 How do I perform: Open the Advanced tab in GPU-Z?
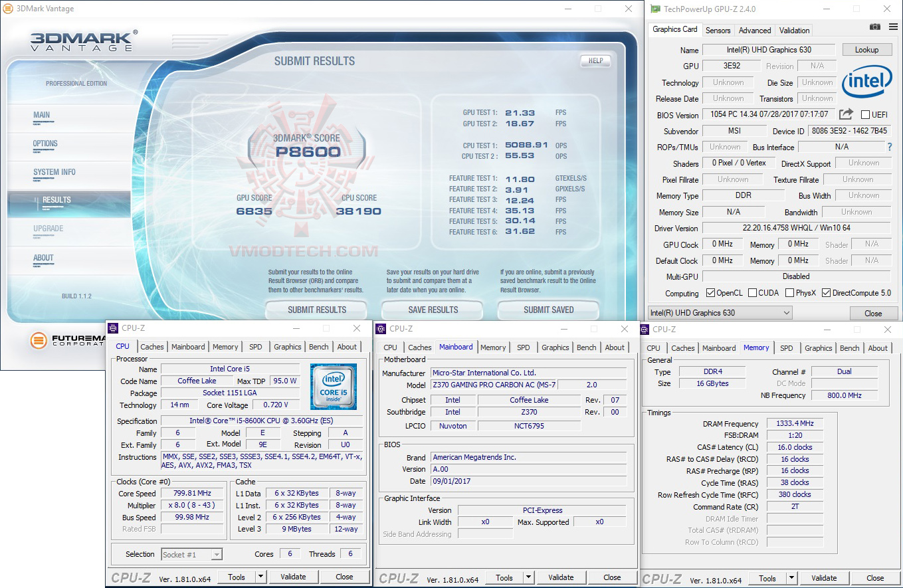point(755,30)
